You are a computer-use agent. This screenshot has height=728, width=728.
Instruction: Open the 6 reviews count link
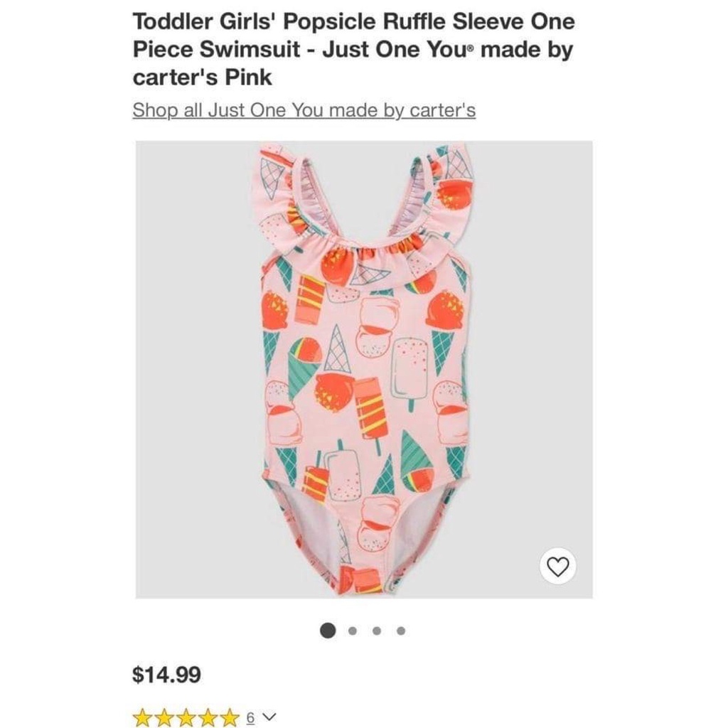250,718
